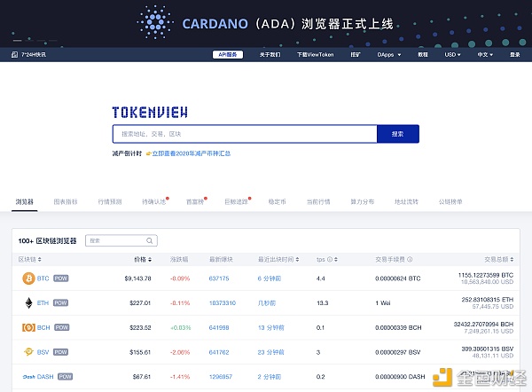Click the pointing-hand icon before the halving link
The width and height of the screenshot is (532, 392).
(148, 153)
